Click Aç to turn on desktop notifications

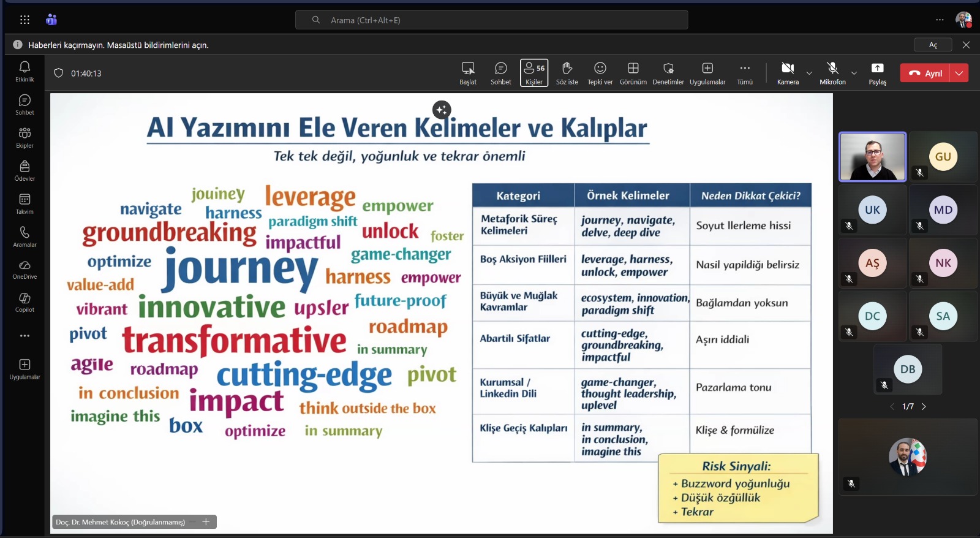coord(933,45)
